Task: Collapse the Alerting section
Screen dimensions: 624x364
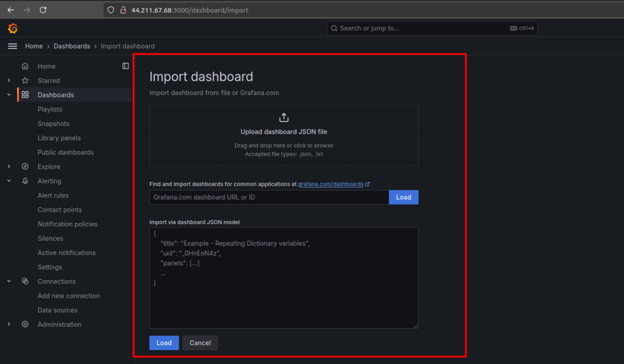Action: [8, 181]
